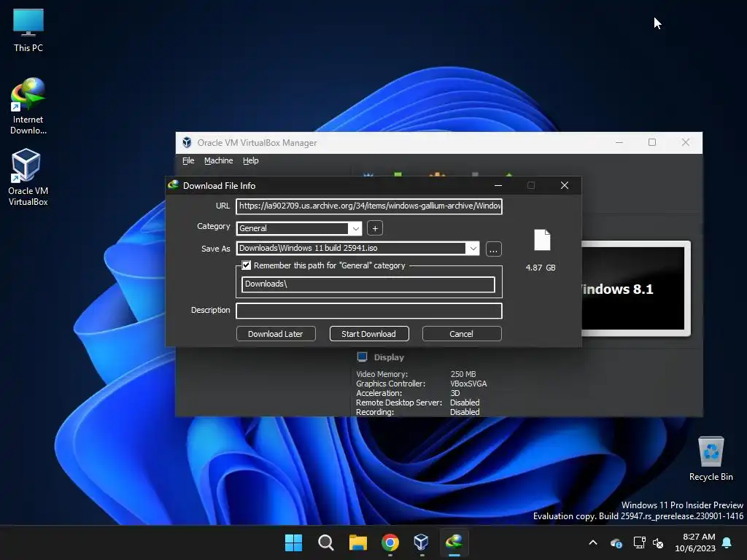
Task: Expand the Save As path dropdown arrow
Action: click(473, 248)
